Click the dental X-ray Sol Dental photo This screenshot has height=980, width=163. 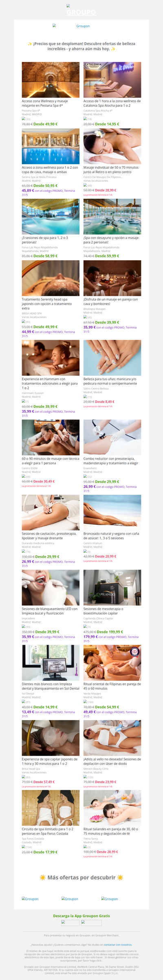click(51, 663)
